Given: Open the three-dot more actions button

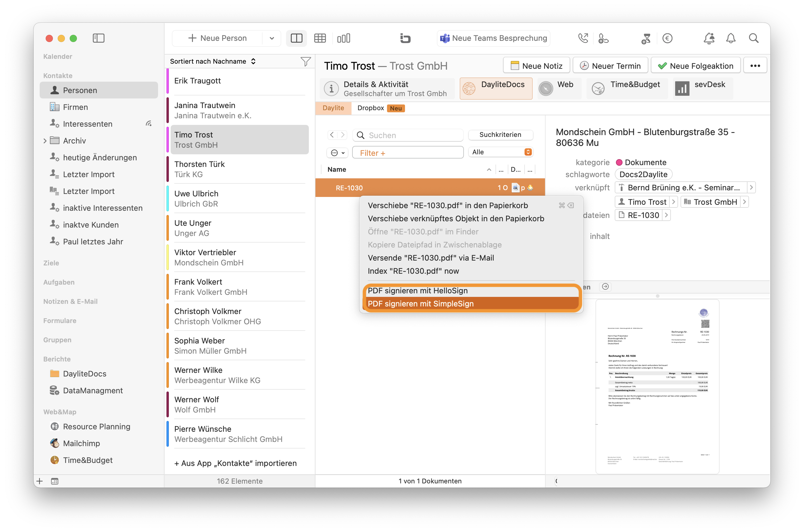Looking at the screenshot, I should [x=755, y=66].
